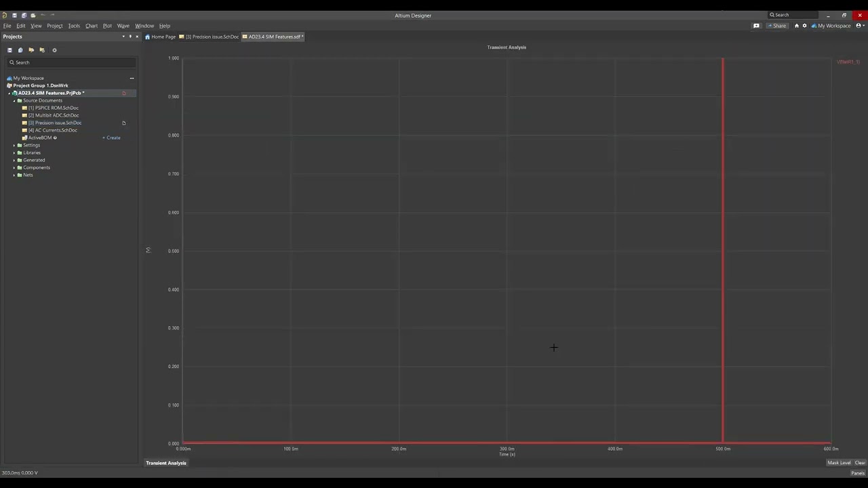Select the V(NetR1_1) waveform legend label
The width and height of the screenshot is (868, 488).
point(848,62)
